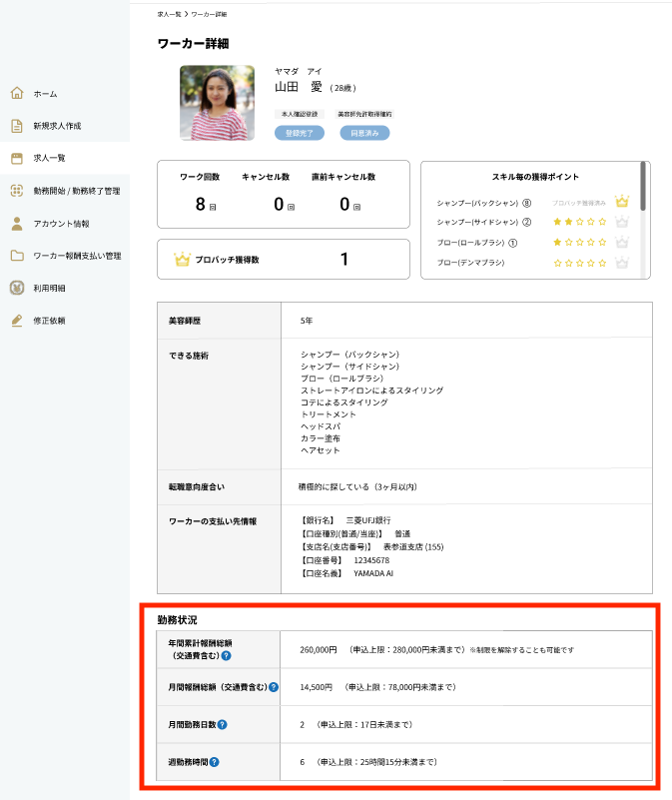Click the person icon for アカウント情報

[x=16, y=224]
